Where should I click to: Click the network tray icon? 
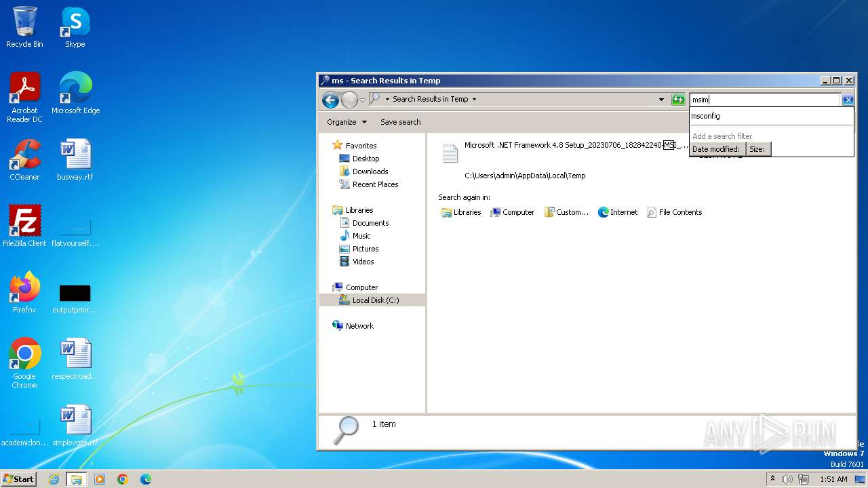tap(804, 479)
